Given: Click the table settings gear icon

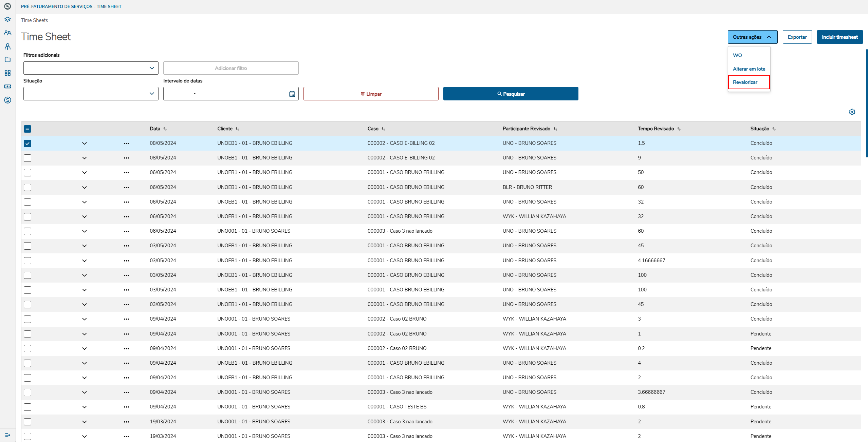Looking at the screenshot, I should click(x=852, y=112).
